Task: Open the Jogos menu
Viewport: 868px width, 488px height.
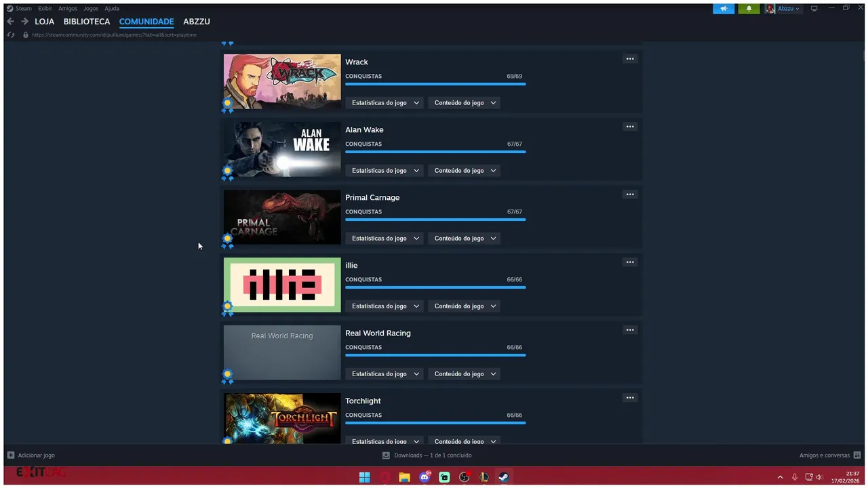Action: (91, 9)
